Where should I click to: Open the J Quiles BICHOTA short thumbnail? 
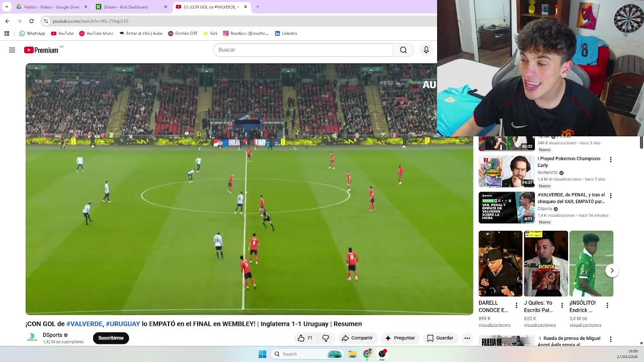point(546,263)
